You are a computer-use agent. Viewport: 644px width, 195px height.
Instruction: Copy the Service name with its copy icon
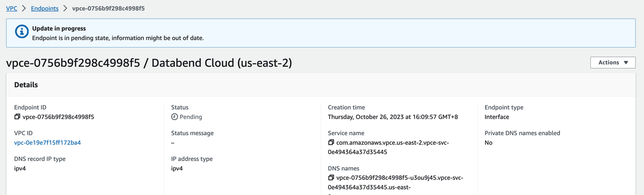pos(331,143)
